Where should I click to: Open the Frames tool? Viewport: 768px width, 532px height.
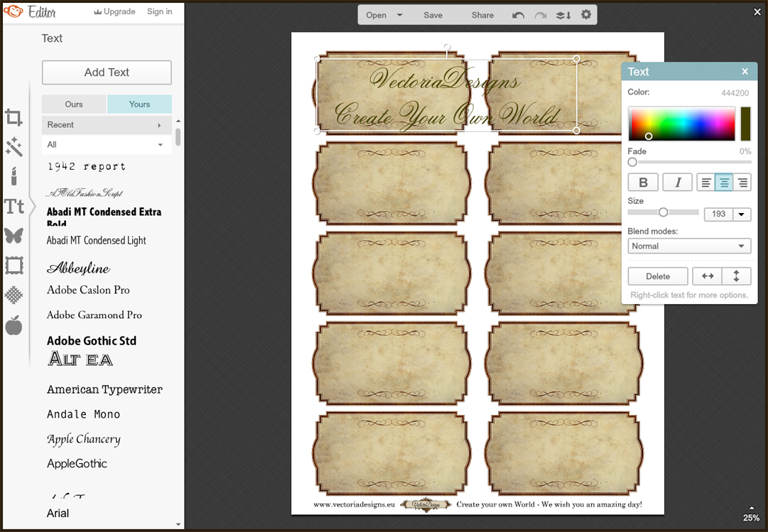tap(14, 266)
